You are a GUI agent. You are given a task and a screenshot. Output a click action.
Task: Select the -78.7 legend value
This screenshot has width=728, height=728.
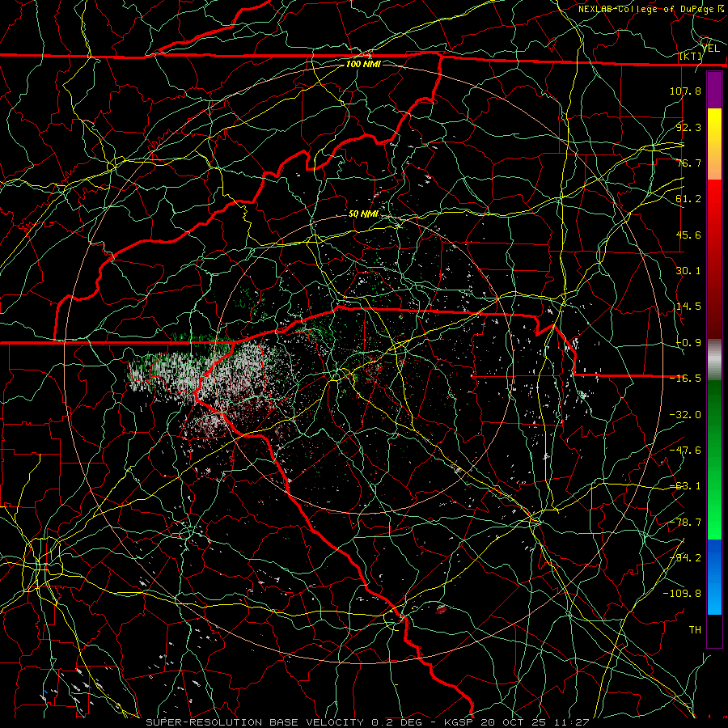pos(685,523)
